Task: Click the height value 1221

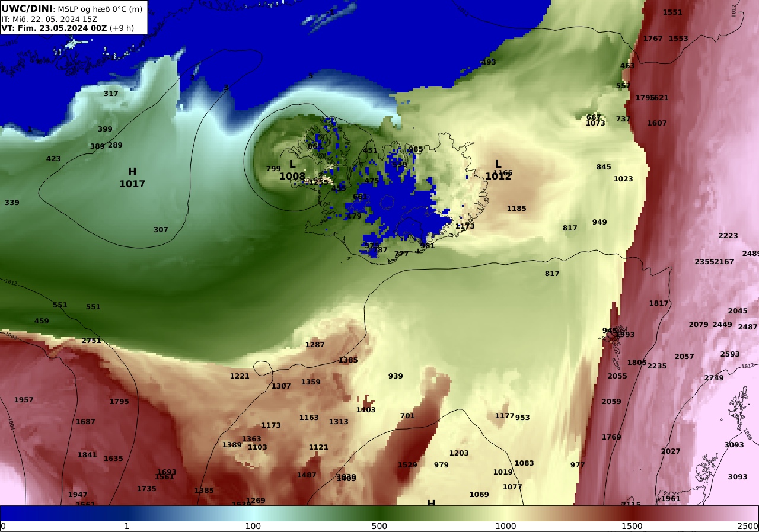Action: [240, 376]
